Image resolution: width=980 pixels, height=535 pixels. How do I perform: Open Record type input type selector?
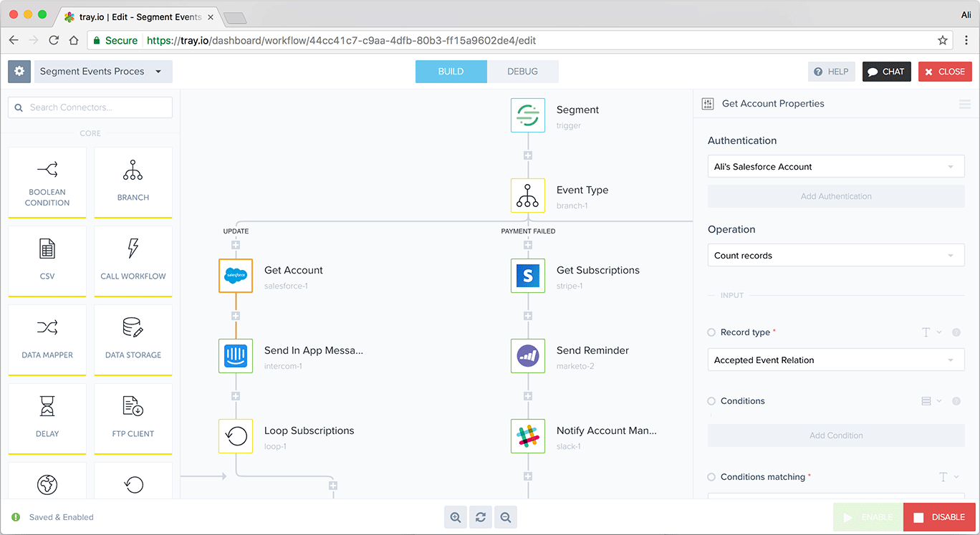[x=931, y=332]
